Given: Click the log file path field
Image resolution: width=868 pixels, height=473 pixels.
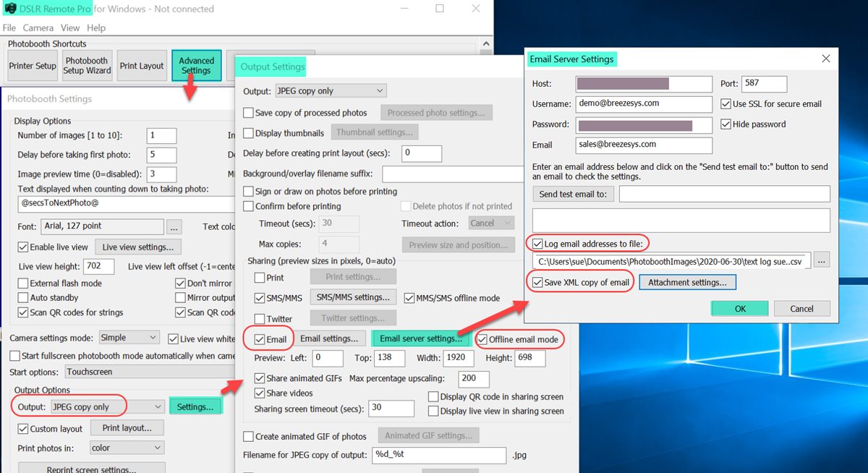Looking at the screenshot, I should 671,261.
